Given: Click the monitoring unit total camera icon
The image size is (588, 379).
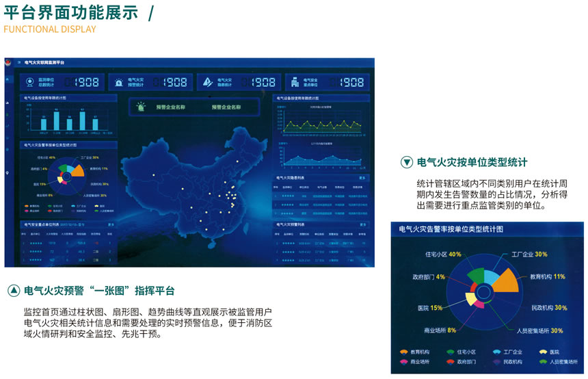Looking at the screenshot, I should pos(29,82).
